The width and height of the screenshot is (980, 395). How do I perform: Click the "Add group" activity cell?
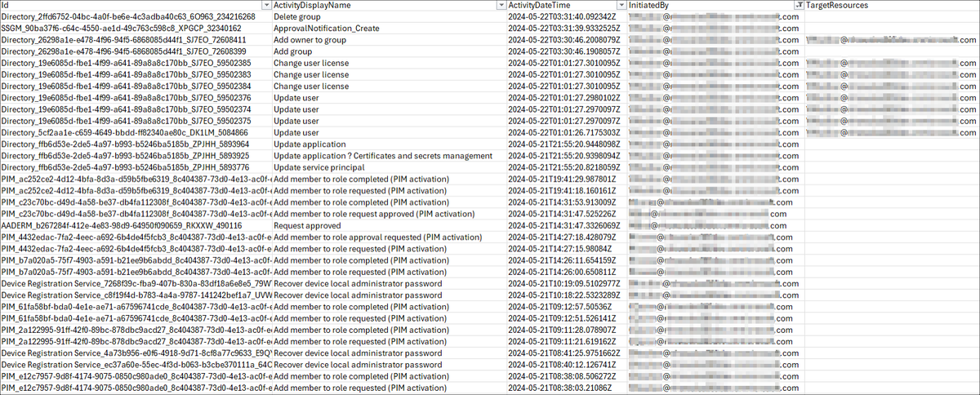point(389,50)
